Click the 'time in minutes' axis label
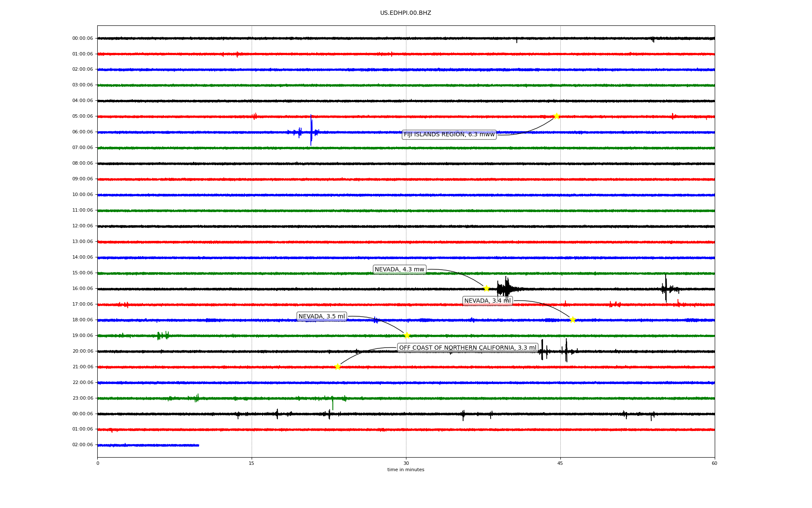Viewport: 812px width, 508px height. coord(406,470)
